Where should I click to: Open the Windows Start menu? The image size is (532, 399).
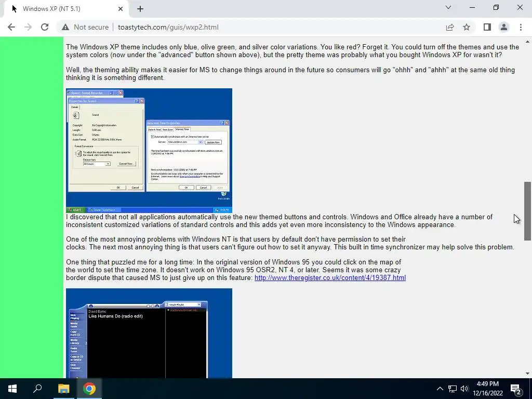[12, 389]
